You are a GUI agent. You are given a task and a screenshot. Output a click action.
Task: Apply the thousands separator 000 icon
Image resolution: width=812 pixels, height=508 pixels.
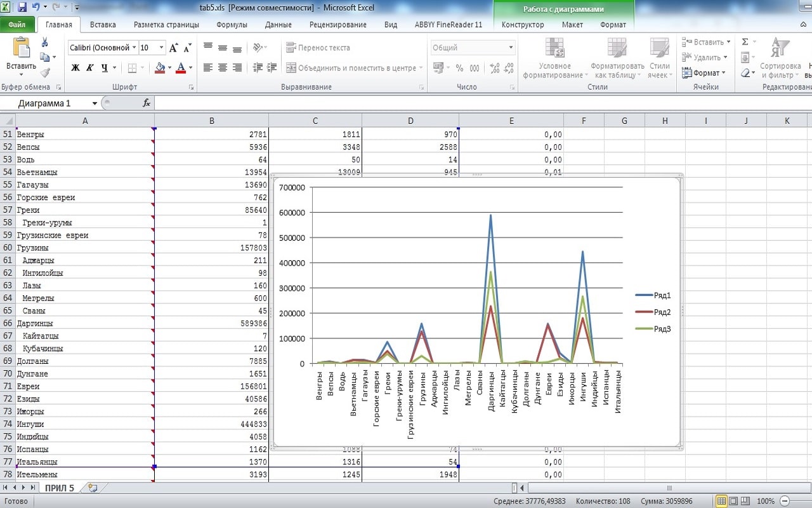(x=475, y=68)
